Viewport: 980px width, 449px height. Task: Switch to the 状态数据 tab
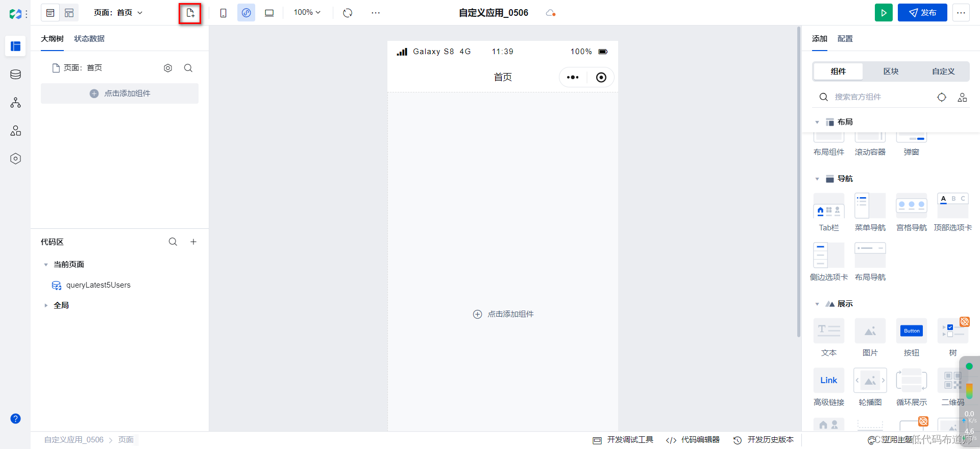click(89, 39)
